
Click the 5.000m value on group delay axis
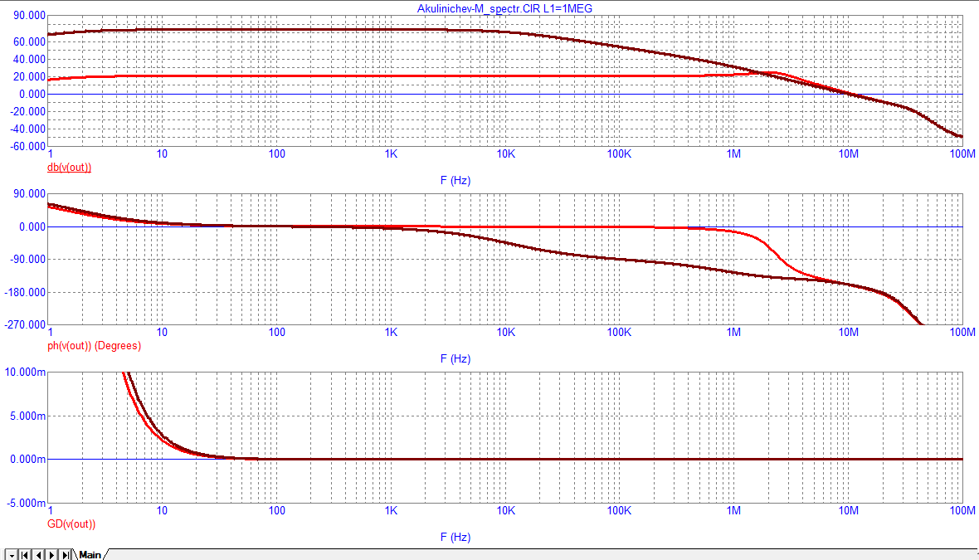[x=27, y=416]
